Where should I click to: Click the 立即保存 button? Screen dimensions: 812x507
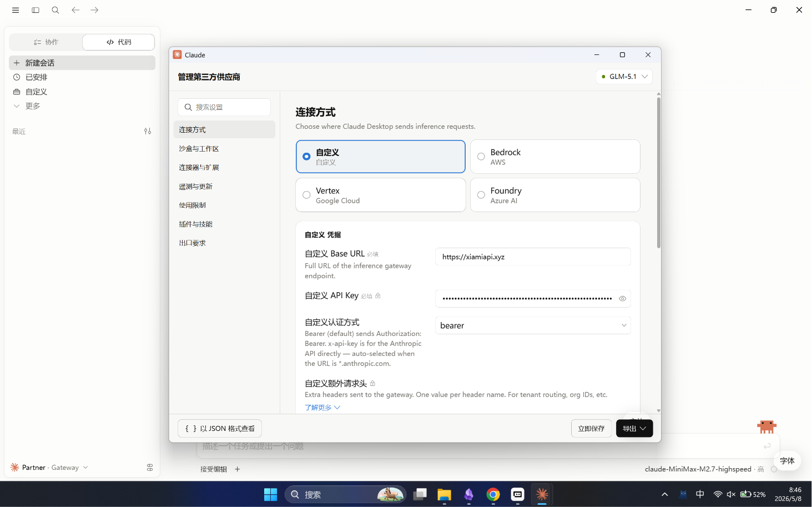591,429
